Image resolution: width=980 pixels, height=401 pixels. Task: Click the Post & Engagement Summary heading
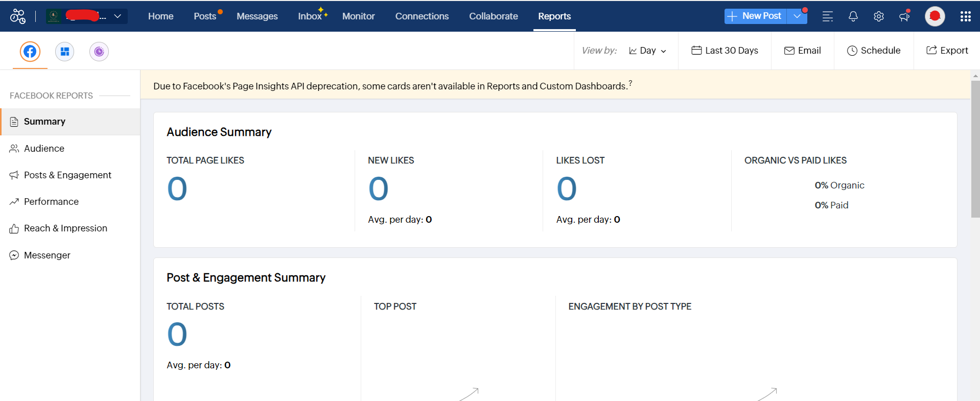[x=246, y=278]
